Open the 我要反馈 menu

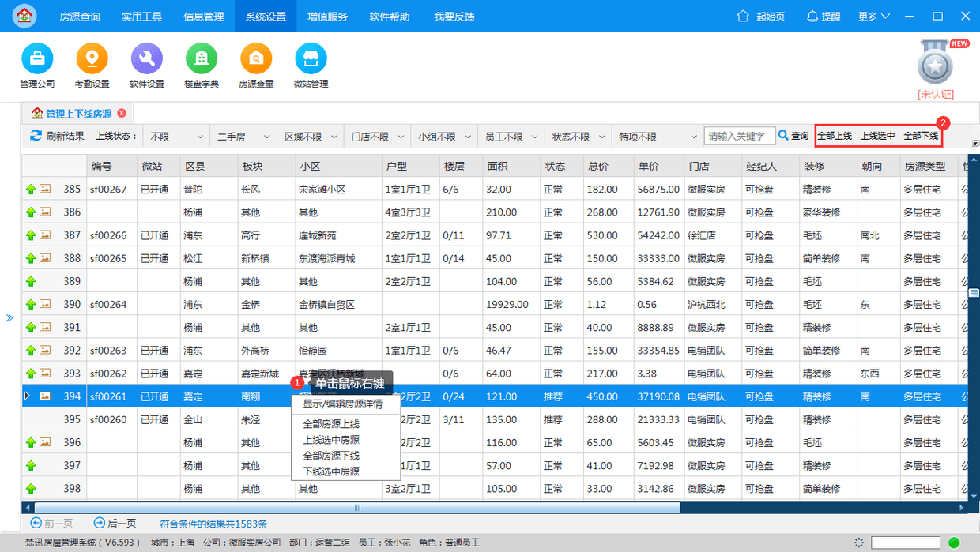454,16
